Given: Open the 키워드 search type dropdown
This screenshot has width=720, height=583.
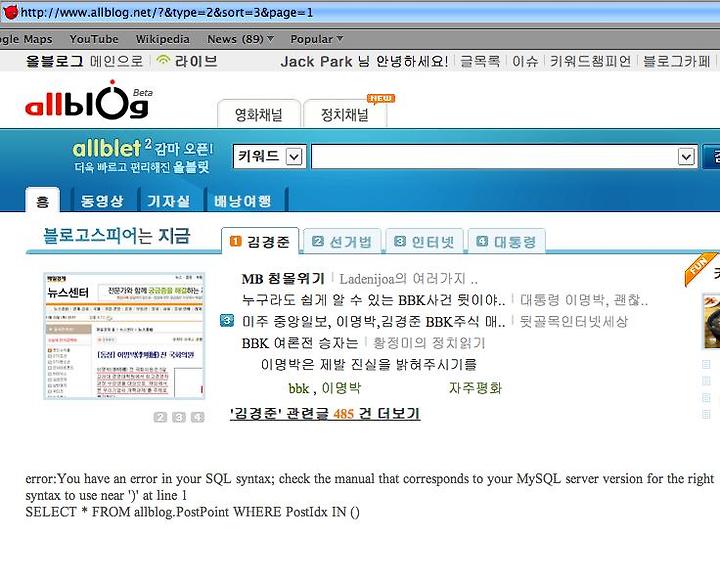Looking at the screenshot, I should pyautogui.click(x=270, y=157).
